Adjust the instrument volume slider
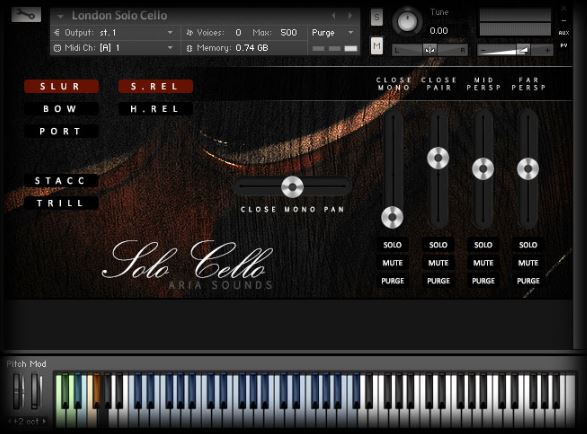Image resolution: width=587 pixels, height=434 pixels. (515, 50)
